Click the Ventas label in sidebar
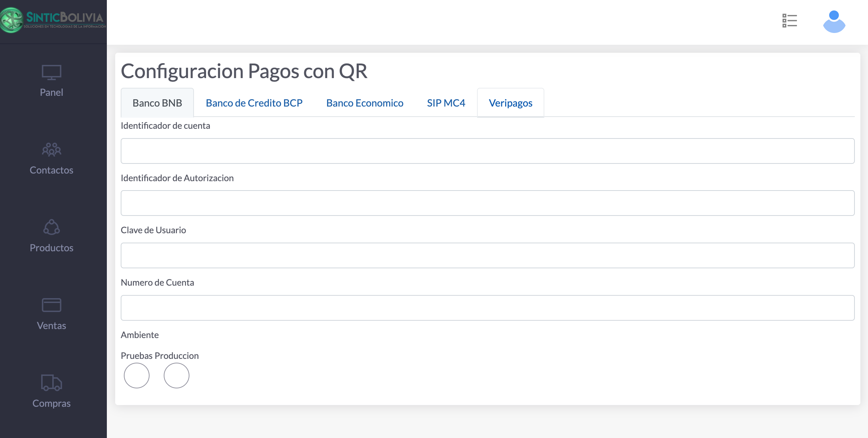The image size is (868, 438). (x=51, y=326)
